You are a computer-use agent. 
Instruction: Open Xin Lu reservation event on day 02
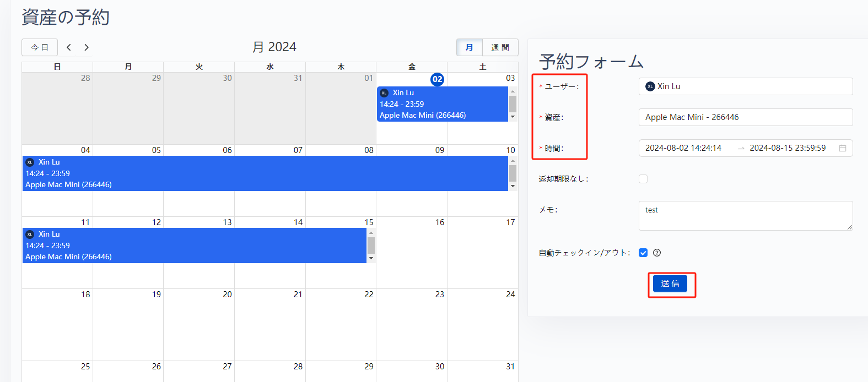[443, 104]
